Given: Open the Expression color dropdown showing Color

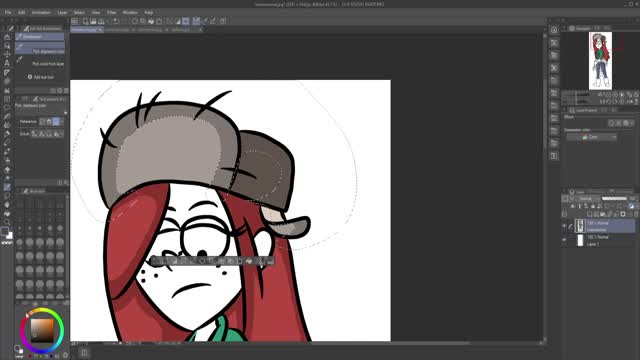Looking at the screenshot, I should point(591,137).
